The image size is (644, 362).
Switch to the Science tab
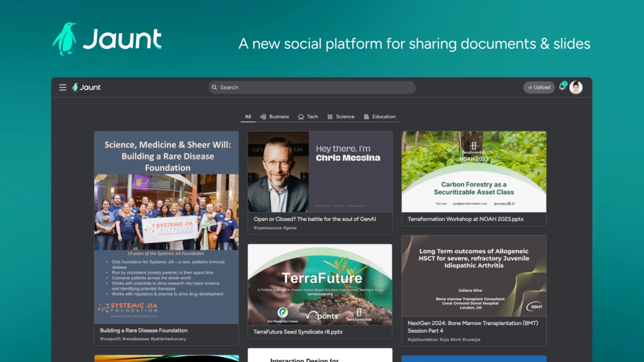pyautogui.click(x=341, y=117)
